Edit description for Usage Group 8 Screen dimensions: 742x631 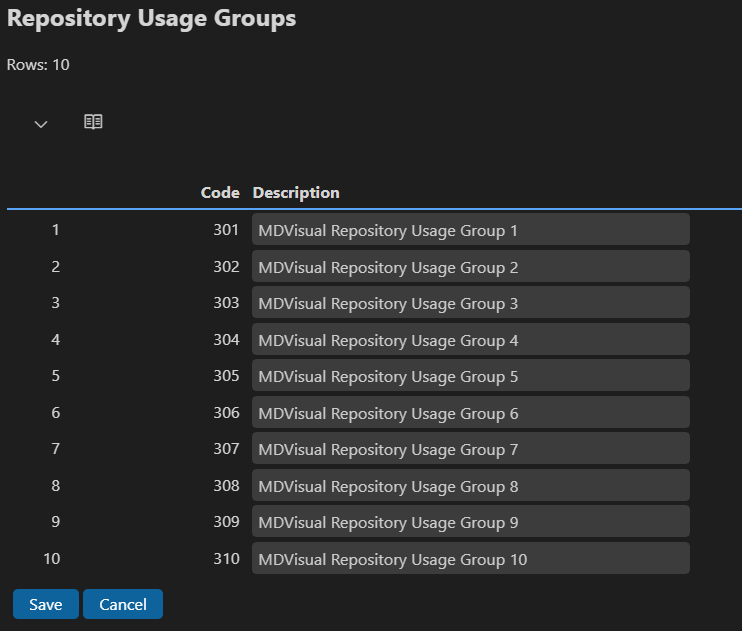(471, 485)
